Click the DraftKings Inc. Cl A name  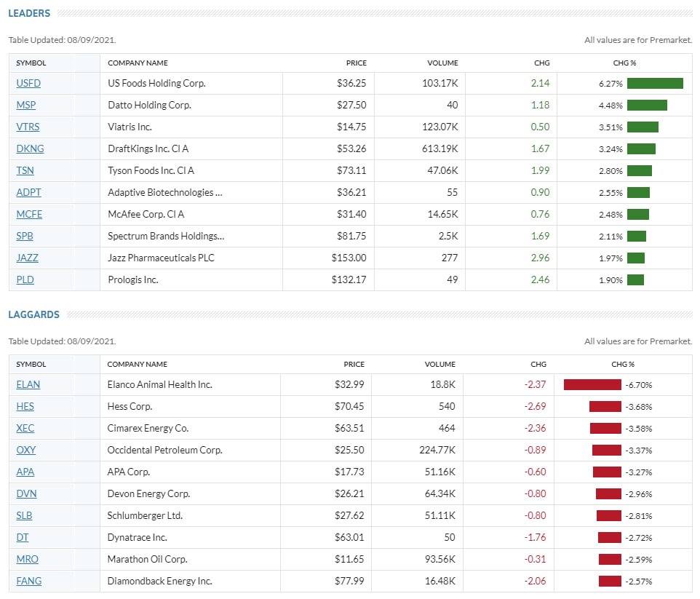148,148
